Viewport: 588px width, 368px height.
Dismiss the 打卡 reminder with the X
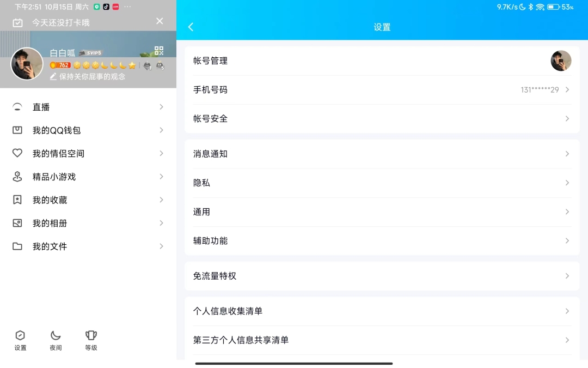point(160,21)
